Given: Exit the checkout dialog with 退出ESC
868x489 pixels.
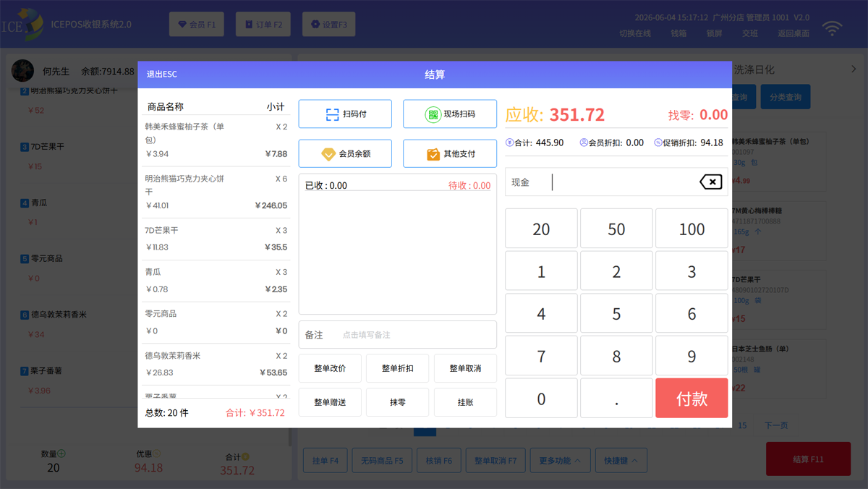Looking at the screenshot, I should click(x=162, y=75).
